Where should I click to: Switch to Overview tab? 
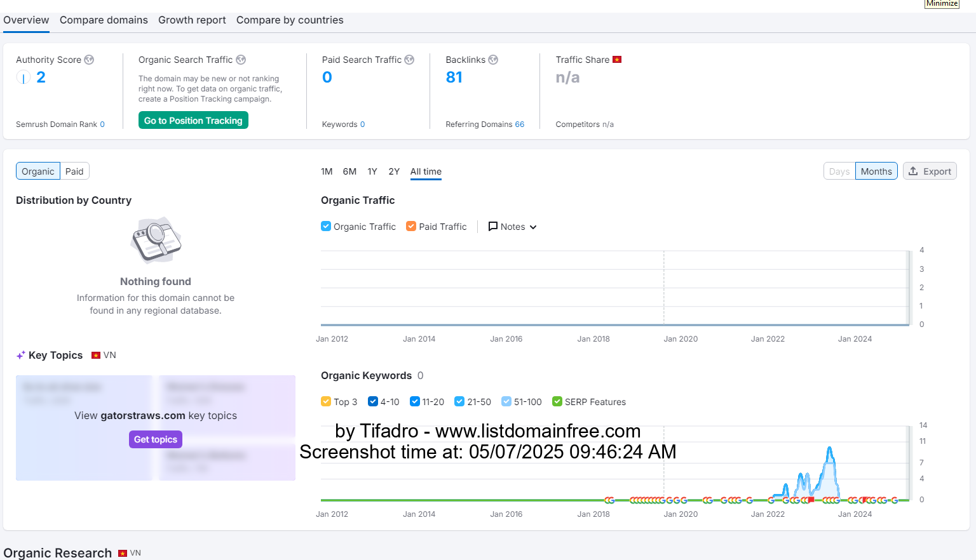coord(26,20)
